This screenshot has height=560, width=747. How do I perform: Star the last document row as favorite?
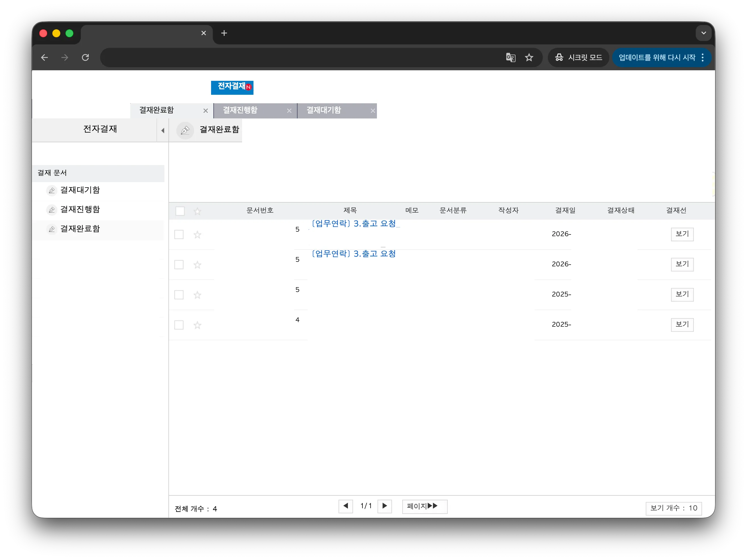pyautogui.click(x=197, y=325)
